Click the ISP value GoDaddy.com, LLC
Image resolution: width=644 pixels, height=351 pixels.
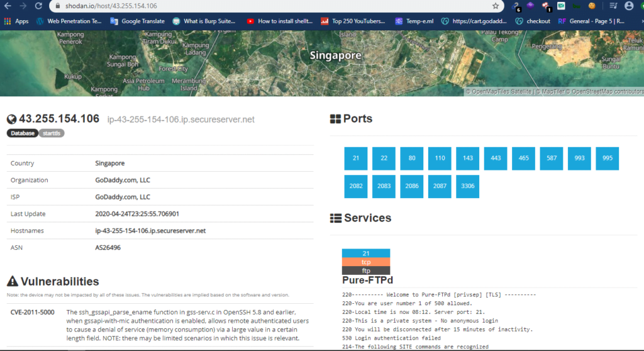coord(123,197)
